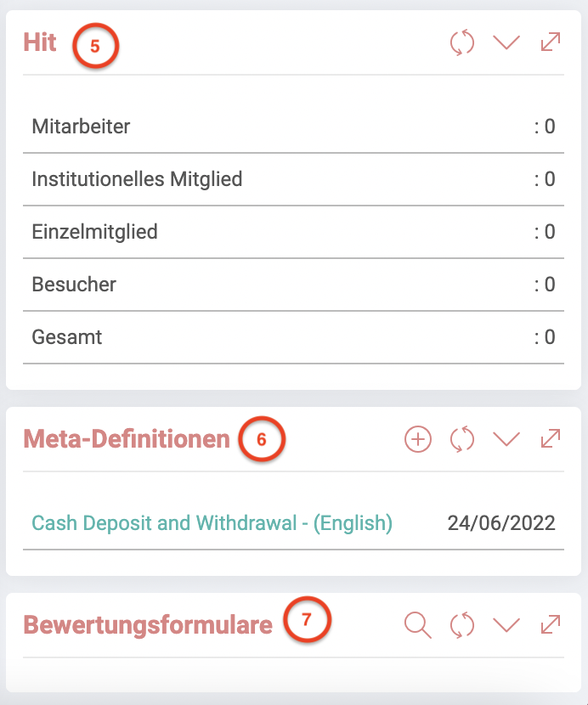Screen dimensions: 588x705
Task: Expand Bewertungsformulare panel to full view
Action: [551, 624]
